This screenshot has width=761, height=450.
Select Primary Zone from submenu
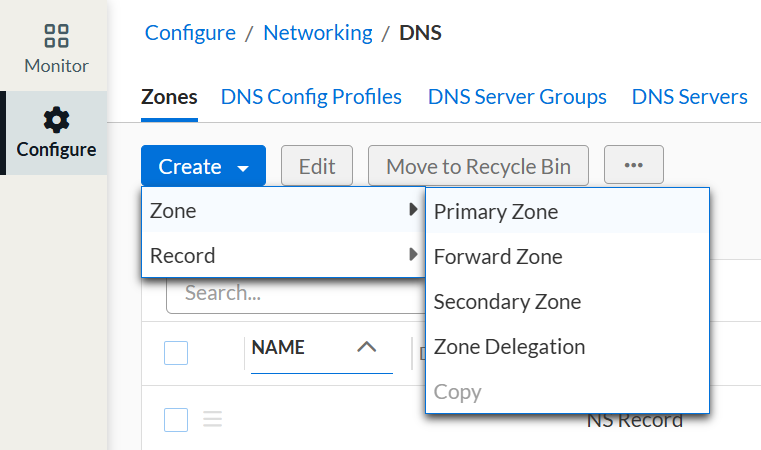click(x=495, y=212)
